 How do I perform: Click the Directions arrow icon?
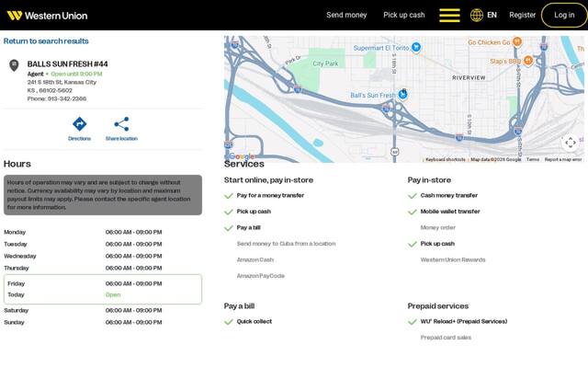pos(80,124)
